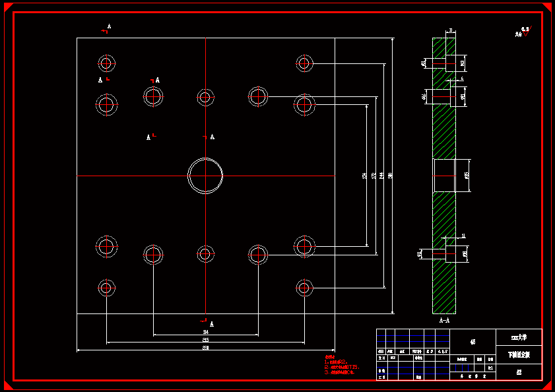Click the university name cell in title block

[519, 337]
